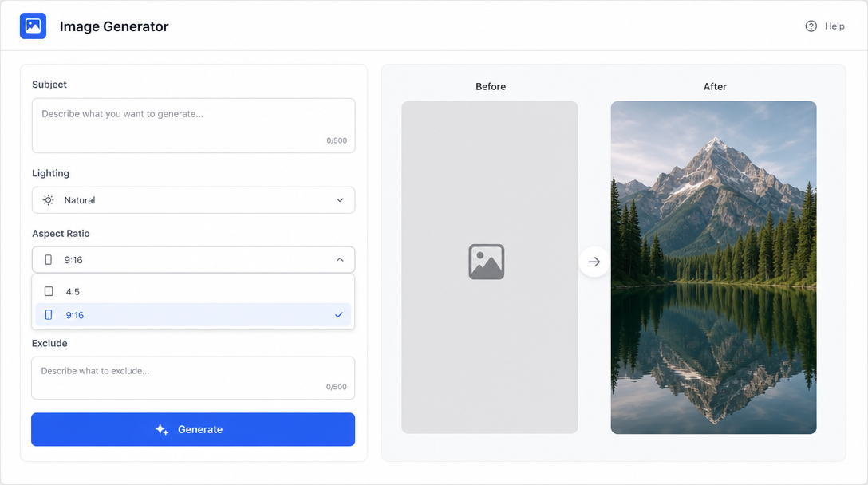Open Help from the question mark icon

tap(811, 26)
